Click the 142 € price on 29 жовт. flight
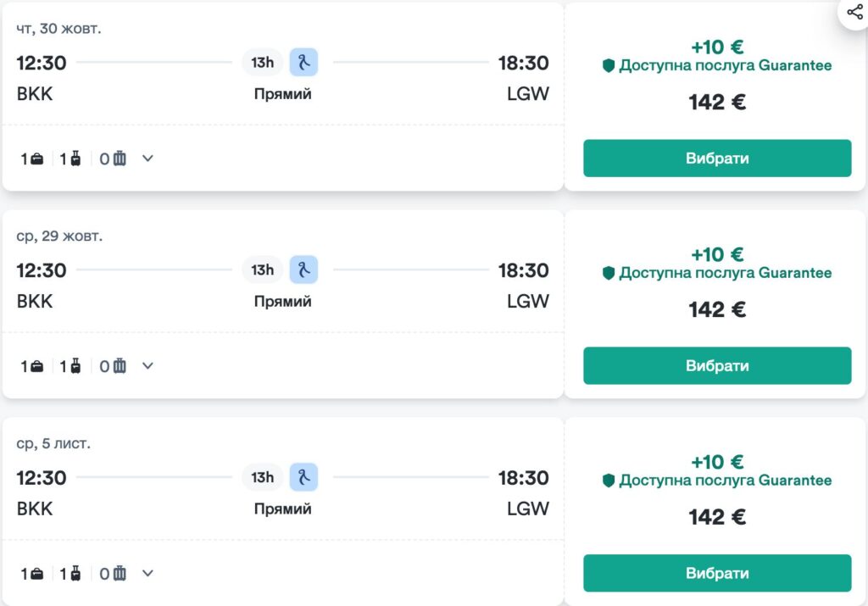This screenshot has height=606, width=868. coord(717,309)
